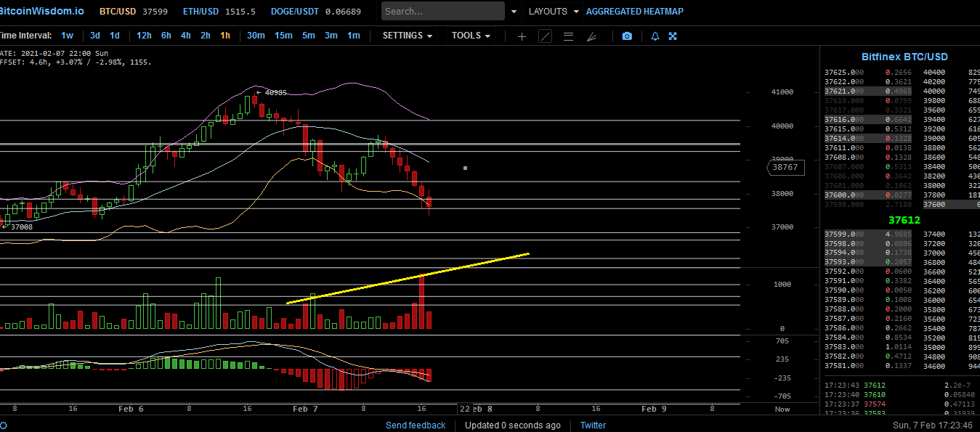The height and width of the screenshot is (432, 980).
Task: Click the Send feedback link
Action: [x=416, y=425]
